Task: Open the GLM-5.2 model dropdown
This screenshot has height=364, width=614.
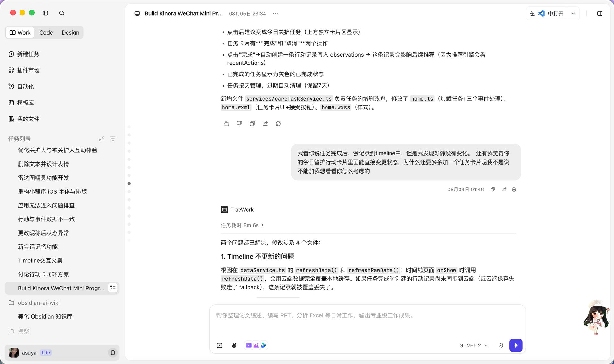Action: [x=473, y=345]
